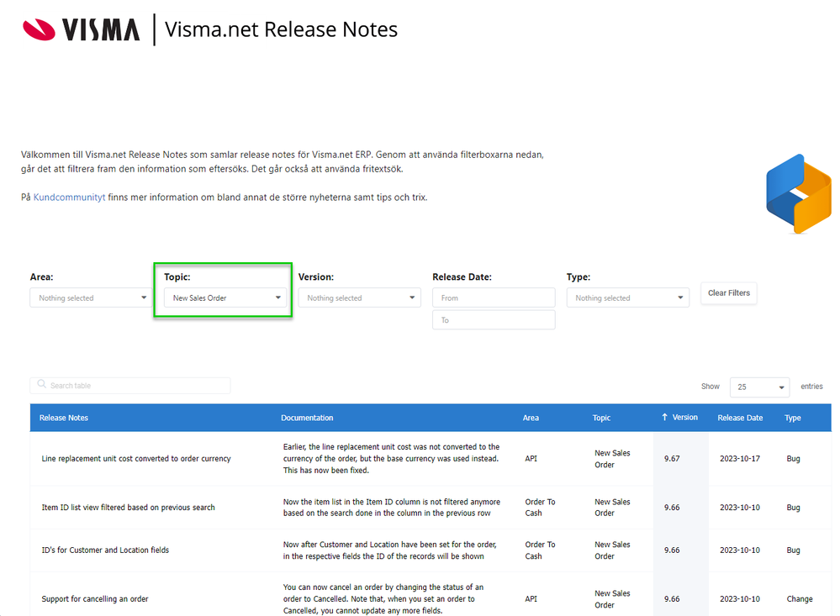Select 'Line replacement unit cost converted to order currency'
840x616 pixels.
click(x=136, y=459)
